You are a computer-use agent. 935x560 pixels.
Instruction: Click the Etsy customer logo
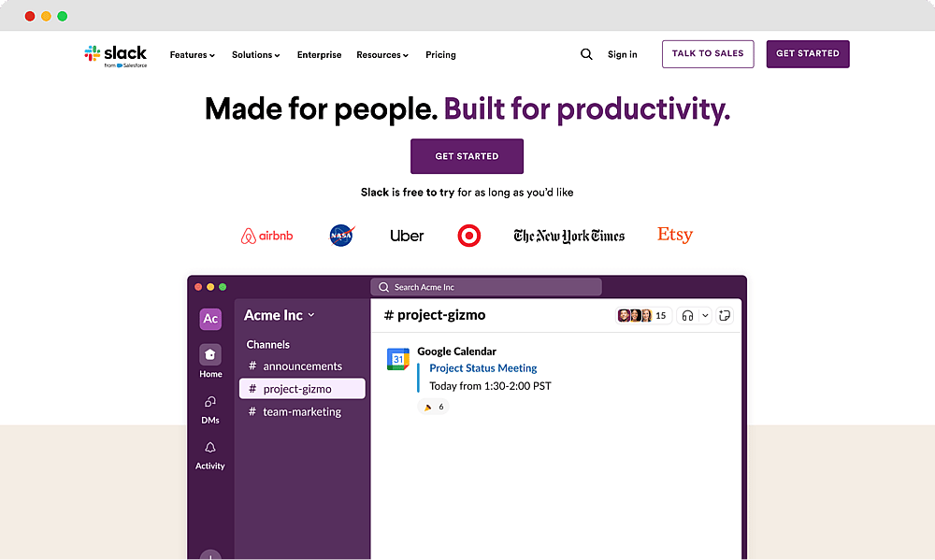[675, 235]
